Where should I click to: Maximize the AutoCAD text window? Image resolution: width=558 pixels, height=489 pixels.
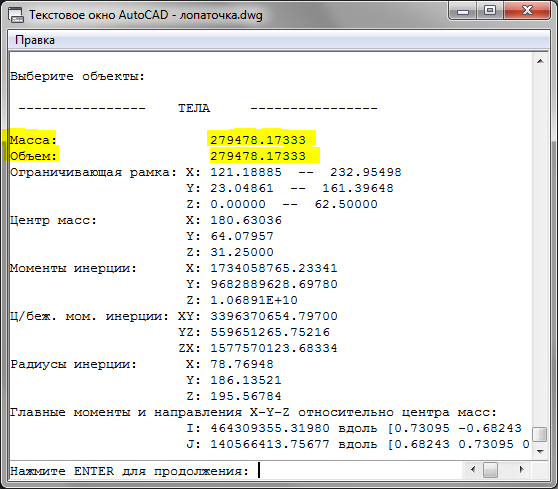click(490, 11)
